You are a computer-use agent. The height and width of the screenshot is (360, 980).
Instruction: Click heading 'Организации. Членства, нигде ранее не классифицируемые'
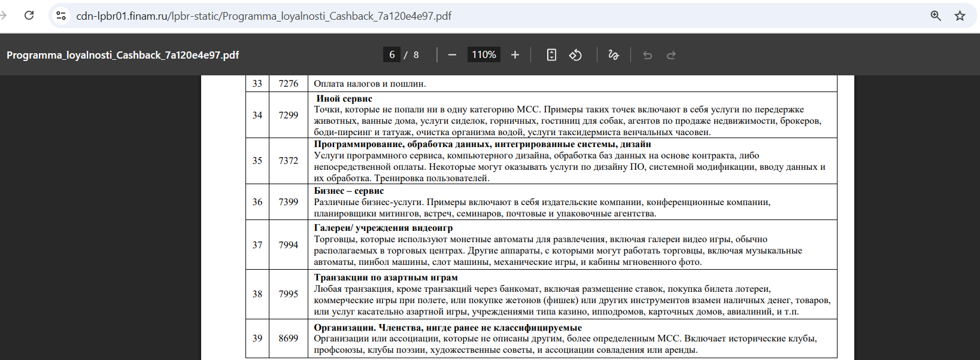click(448, 328)
